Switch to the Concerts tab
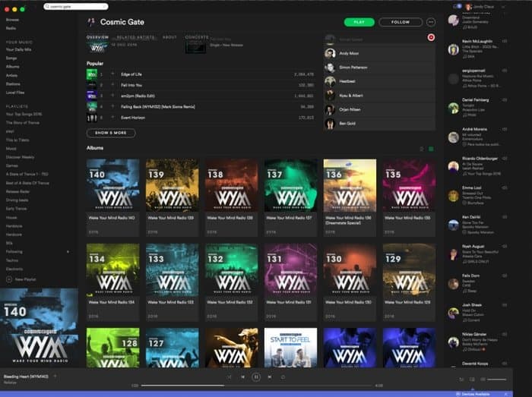Viewport: 532px width, 397px height. [197, 37]
